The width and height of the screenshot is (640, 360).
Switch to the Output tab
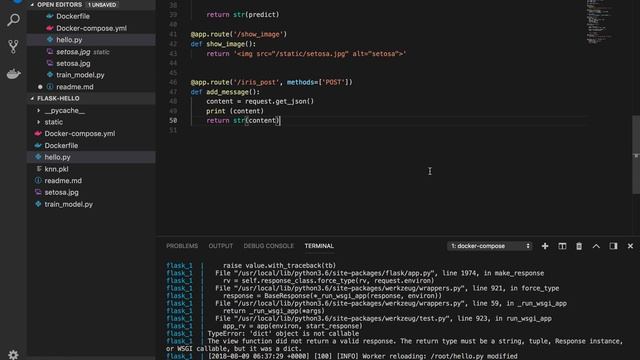[x=220, y=246]
